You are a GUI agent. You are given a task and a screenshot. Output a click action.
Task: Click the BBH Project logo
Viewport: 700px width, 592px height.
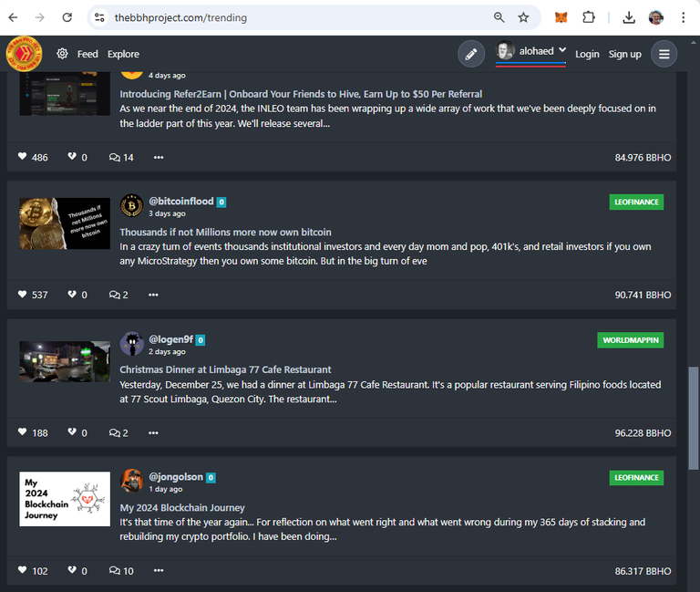coord(24,54)
